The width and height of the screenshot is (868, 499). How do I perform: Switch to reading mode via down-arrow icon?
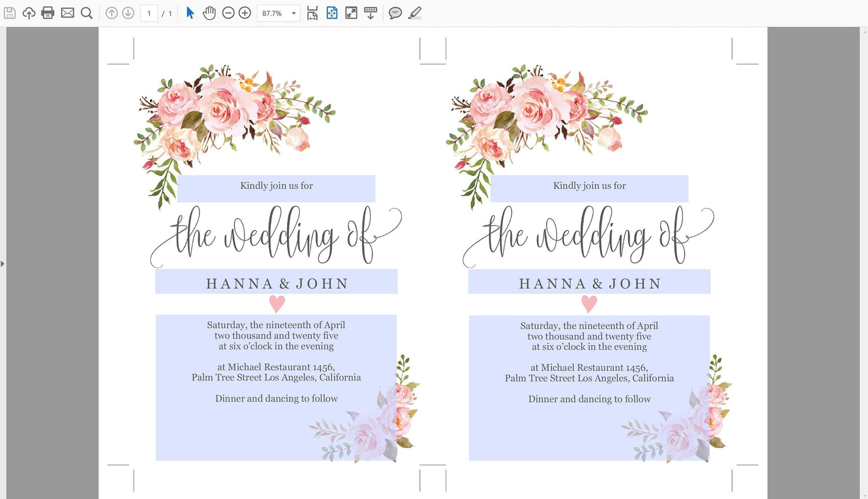point(371,13)
